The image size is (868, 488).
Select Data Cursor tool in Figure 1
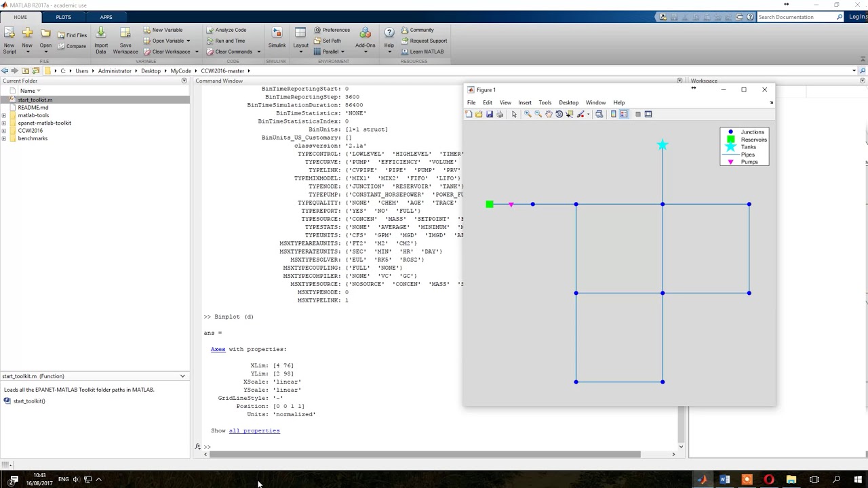click(x=570, y=114)
